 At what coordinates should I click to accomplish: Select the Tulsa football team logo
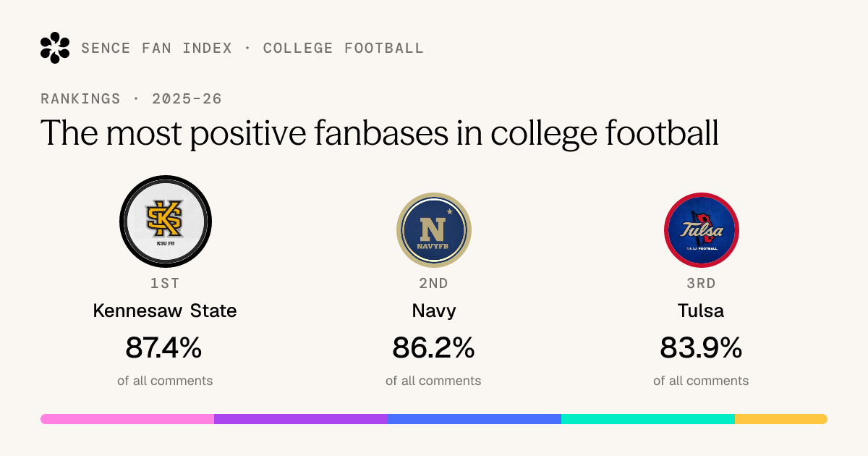[701, 230]
